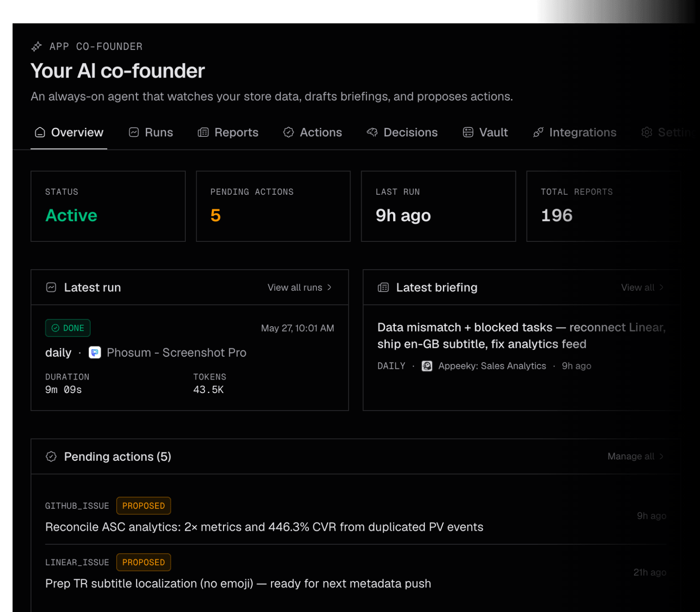700x612 pixels.
Task: Click the 21h ago timestamp
Action: coord(650,573)
